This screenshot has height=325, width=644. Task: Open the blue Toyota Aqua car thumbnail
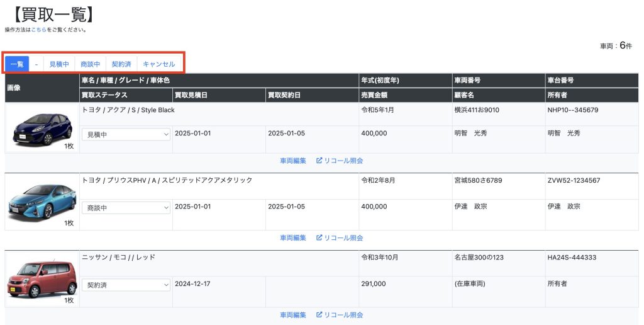(42, 128)
